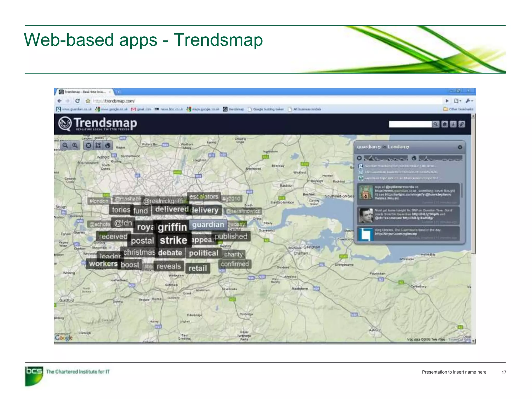The image size is (532, 399).
Task: Click the area-select map tool icon
Action: [x=98, y=145]
